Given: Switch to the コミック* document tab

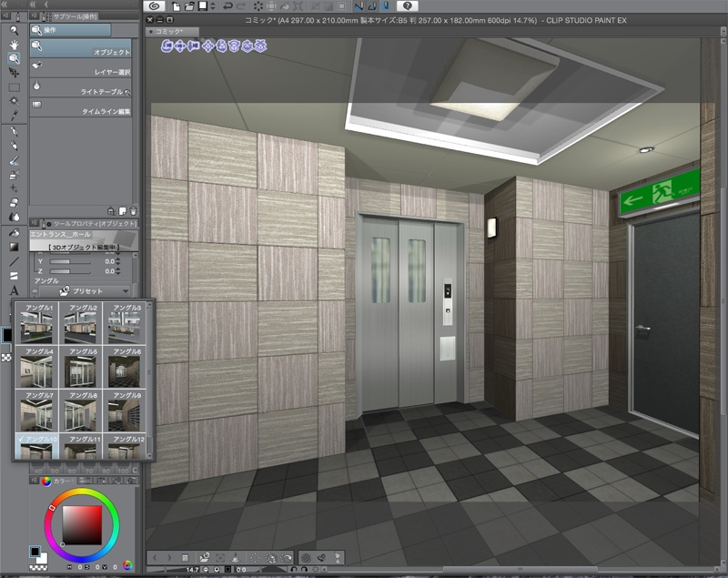Looking at the screenshot, I should coord(172,31).
